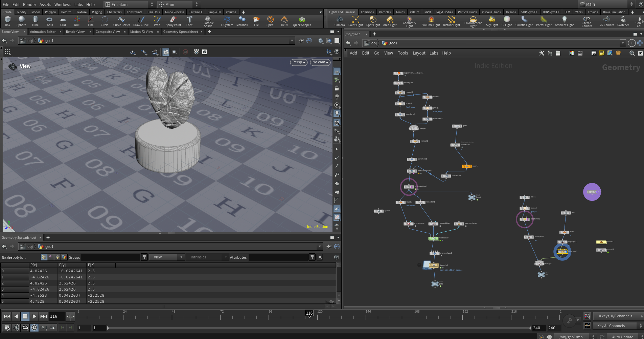
Task: Select the Platonic Solids tool
Action: pos(208,22)
